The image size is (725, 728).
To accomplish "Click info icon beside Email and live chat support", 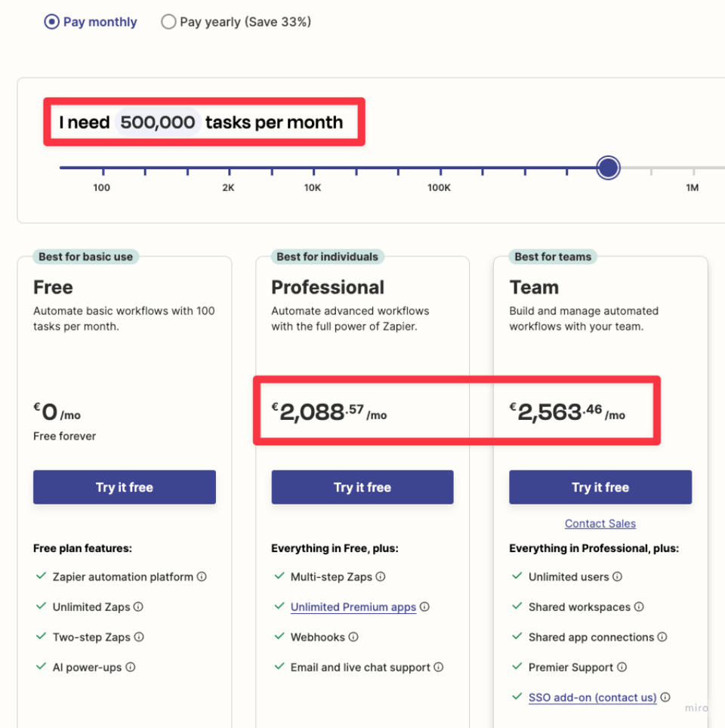I will tap(439, 667).
